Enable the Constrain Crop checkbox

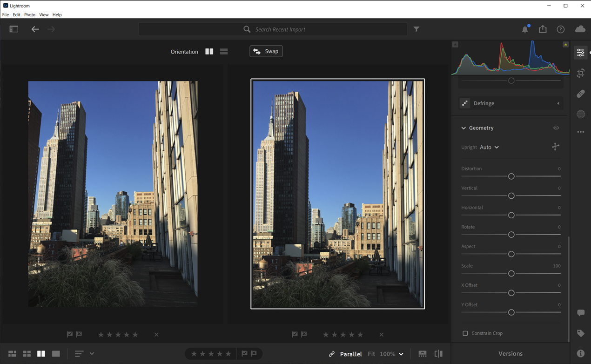click(x=465, y=333)
